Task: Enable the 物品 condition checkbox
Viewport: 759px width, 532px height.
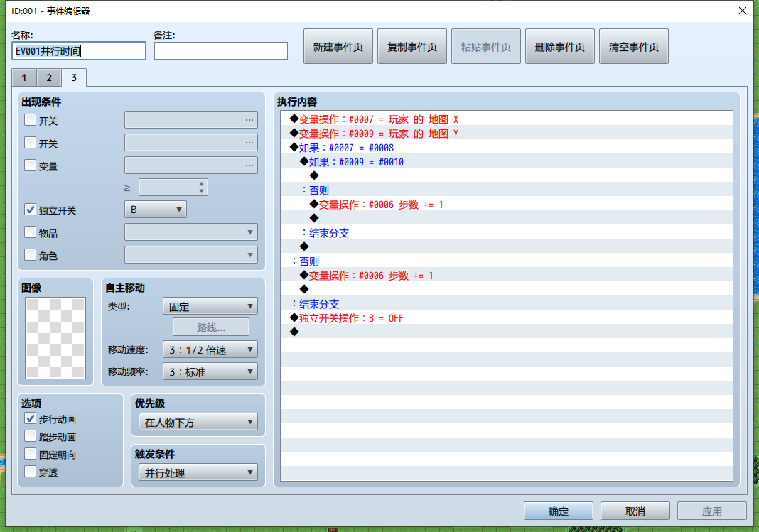Action: tap(30, 233)
